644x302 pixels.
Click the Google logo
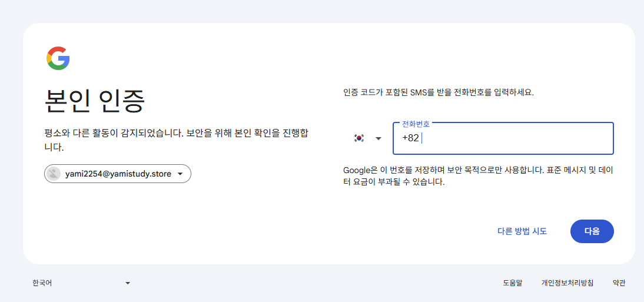tap(58, 58)
